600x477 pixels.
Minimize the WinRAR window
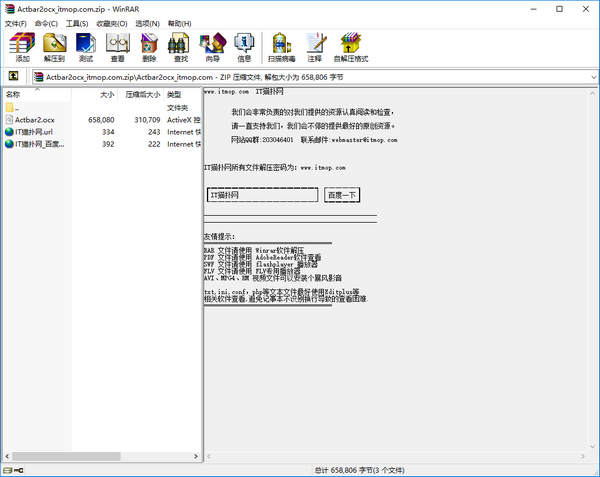pyautogui.click(x=534, y=9)
